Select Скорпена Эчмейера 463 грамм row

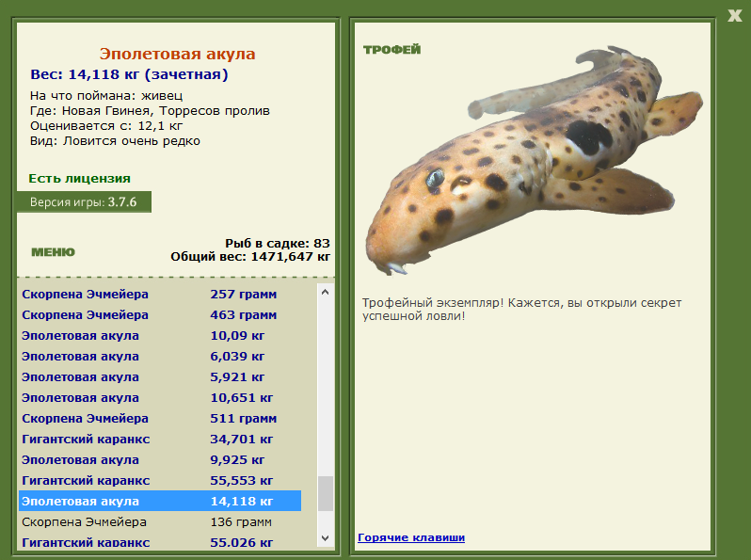click(160, 314)
